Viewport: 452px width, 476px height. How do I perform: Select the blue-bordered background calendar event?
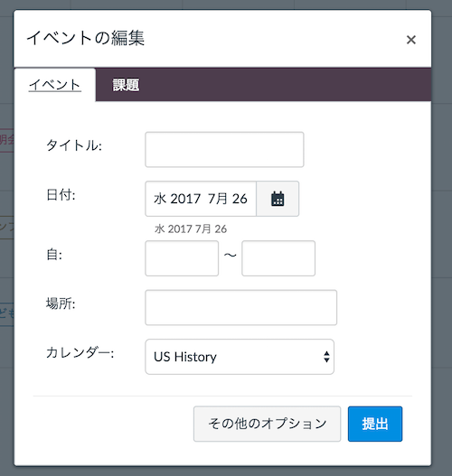(x=6, y=314)
